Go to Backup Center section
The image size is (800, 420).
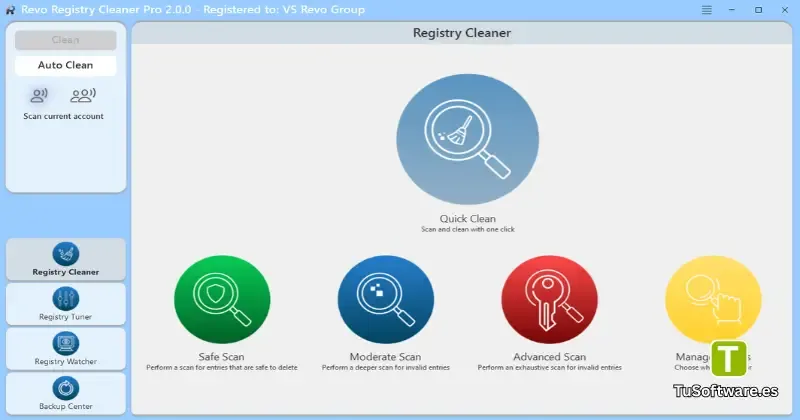click(66, 393)
